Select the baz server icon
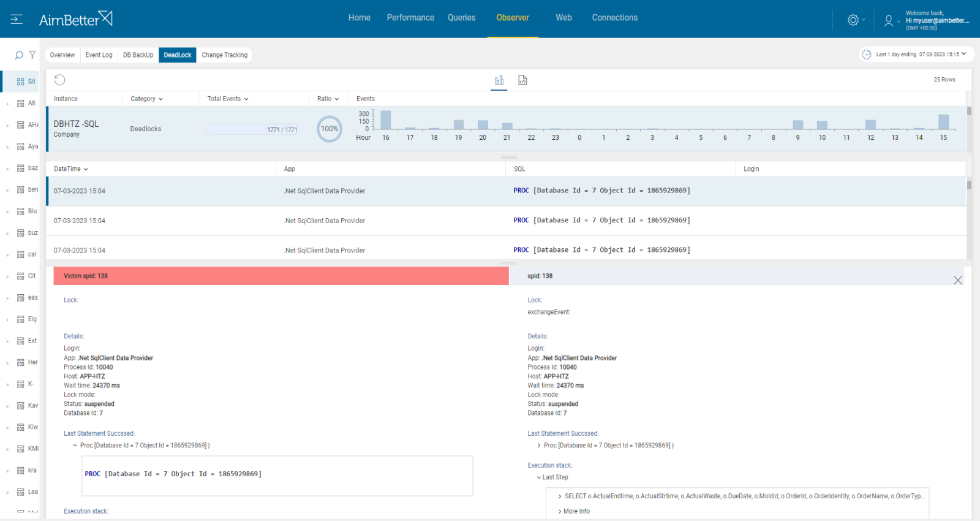The width and height of the screenshot is (980, 521). [21, 168]
